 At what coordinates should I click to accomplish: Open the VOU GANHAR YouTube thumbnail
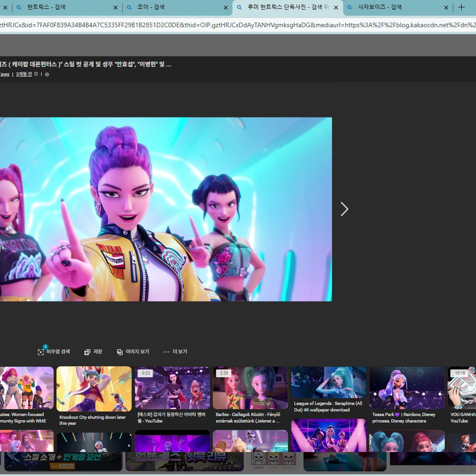pos(462,387)
